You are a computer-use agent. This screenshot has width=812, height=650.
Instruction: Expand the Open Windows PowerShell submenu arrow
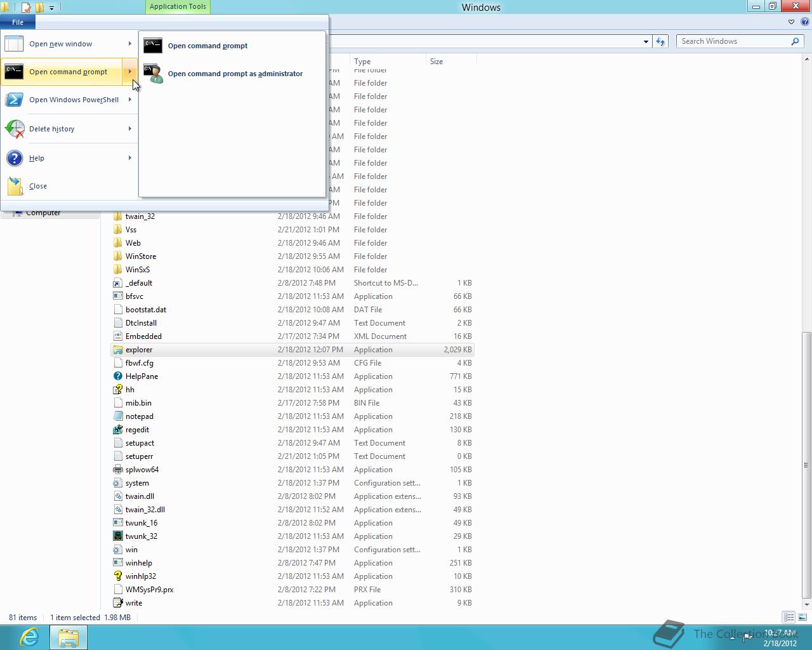pos(130,100)
